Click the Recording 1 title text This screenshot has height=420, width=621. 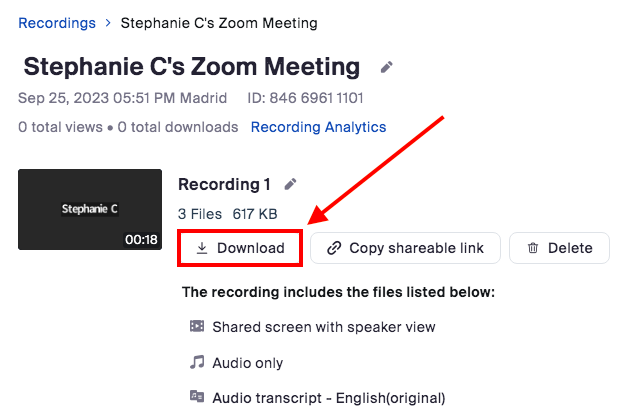(224, 184)
